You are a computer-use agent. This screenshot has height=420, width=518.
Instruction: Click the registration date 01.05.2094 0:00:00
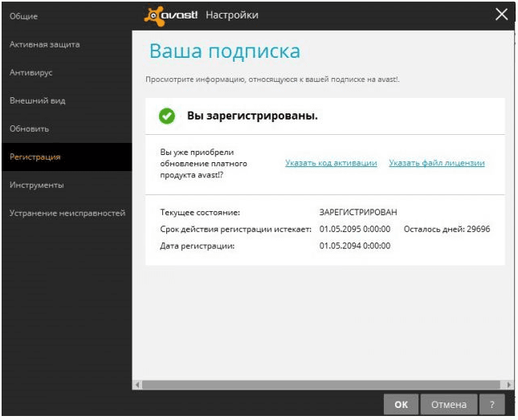coord(355,246)
